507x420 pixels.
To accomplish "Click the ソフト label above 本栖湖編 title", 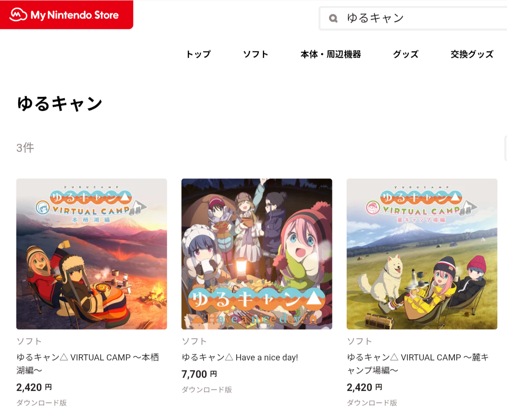I will [29, 341].
